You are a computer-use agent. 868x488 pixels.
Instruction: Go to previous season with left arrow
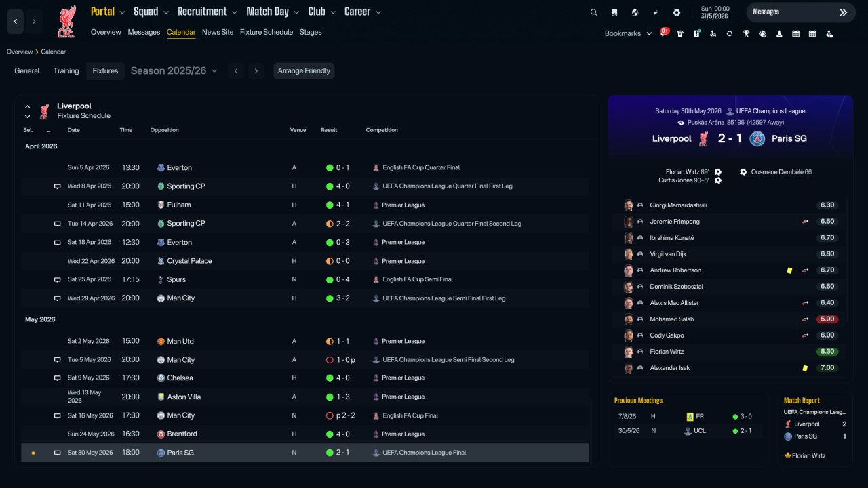point(235,70)
